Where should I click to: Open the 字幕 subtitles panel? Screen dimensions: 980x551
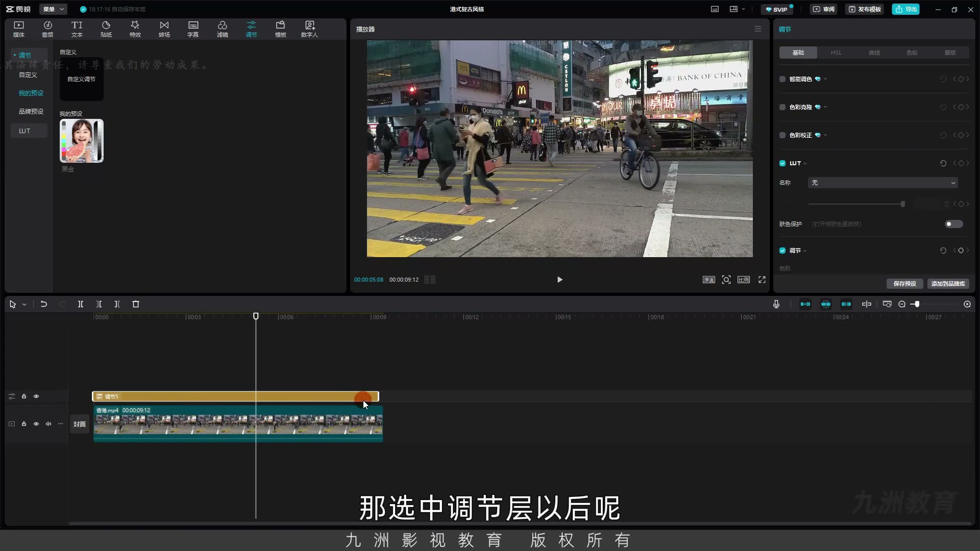pos(193,29)
